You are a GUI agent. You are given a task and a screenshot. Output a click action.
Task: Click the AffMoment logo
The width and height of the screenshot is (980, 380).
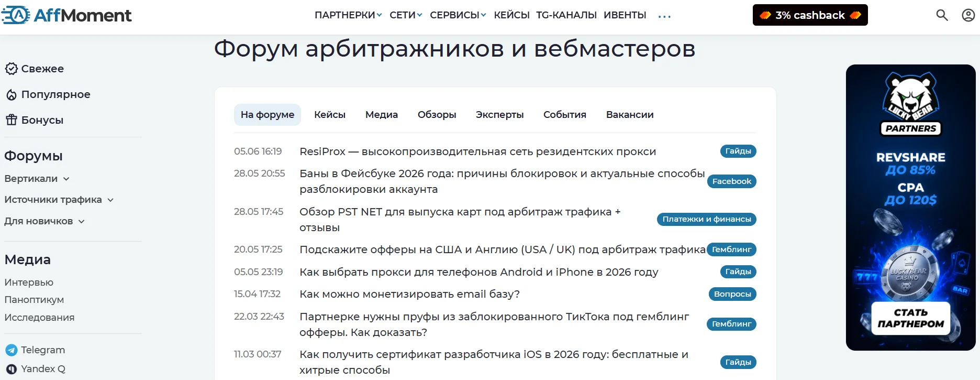(66, 15)
